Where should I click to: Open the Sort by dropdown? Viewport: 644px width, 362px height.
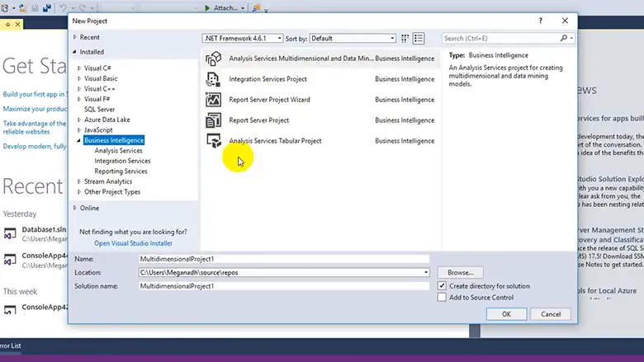[x=353, y=38]
